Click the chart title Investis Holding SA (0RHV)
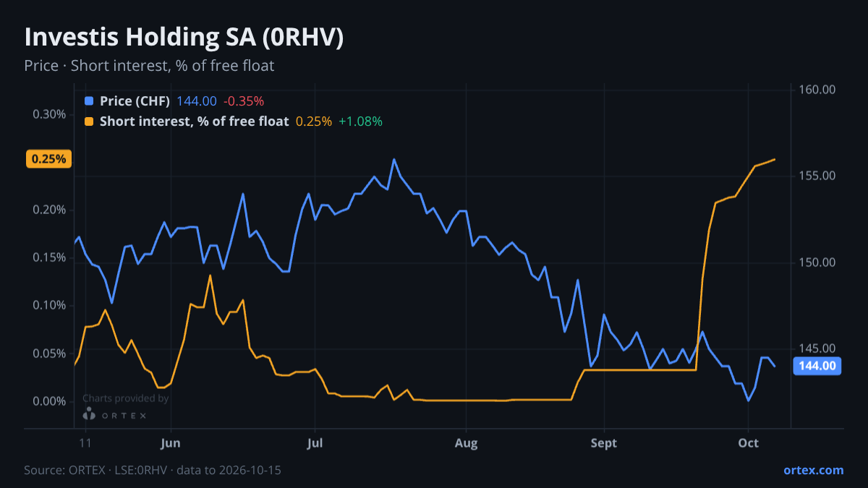This screenshot has width=868, height=488. pos(184,38)
